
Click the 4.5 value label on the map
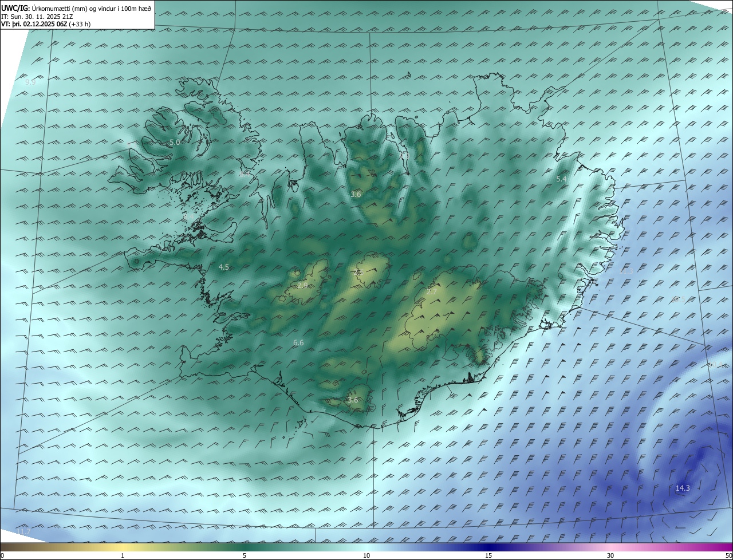[224, 267]
